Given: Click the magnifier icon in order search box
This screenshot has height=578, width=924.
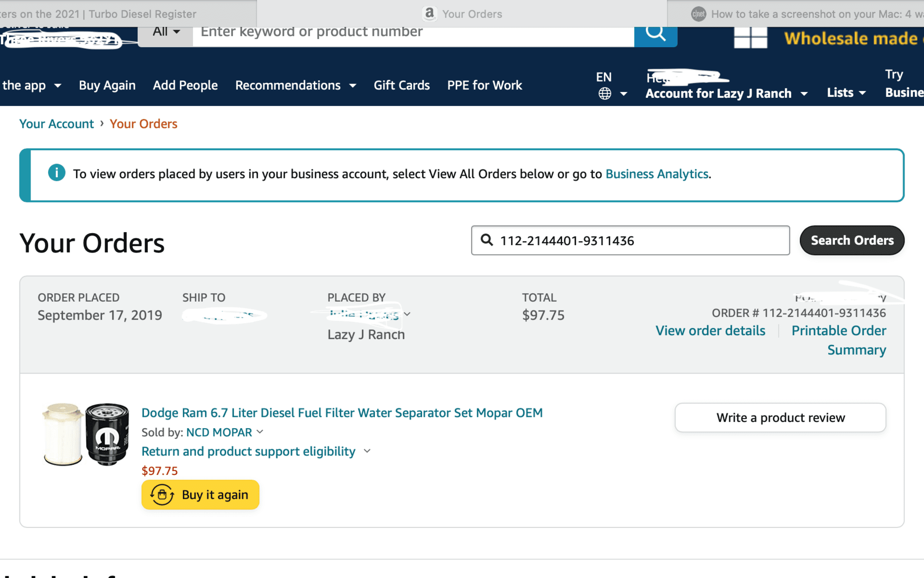Looking at the screenshot, I should coord(487,240).
